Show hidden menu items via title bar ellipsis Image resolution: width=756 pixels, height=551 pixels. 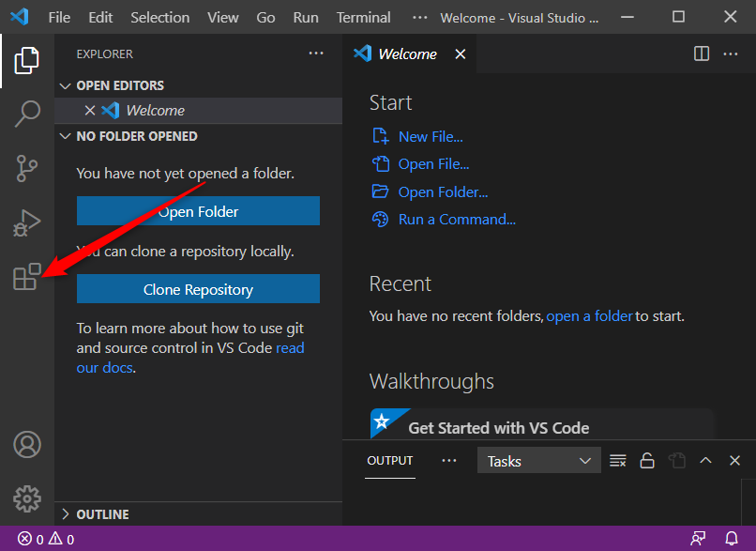pyautogui.click(x=420, y=18)
